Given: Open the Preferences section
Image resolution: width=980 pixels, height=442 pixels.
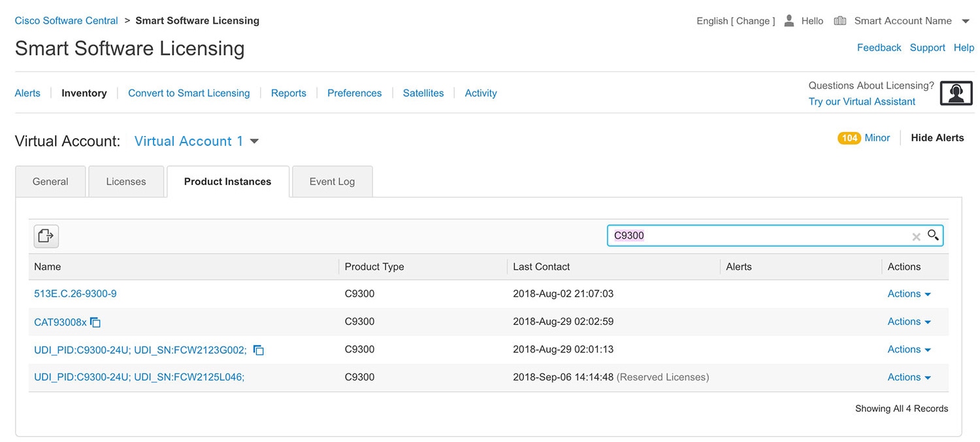Looking at the screenshot, I should point(355,93).
